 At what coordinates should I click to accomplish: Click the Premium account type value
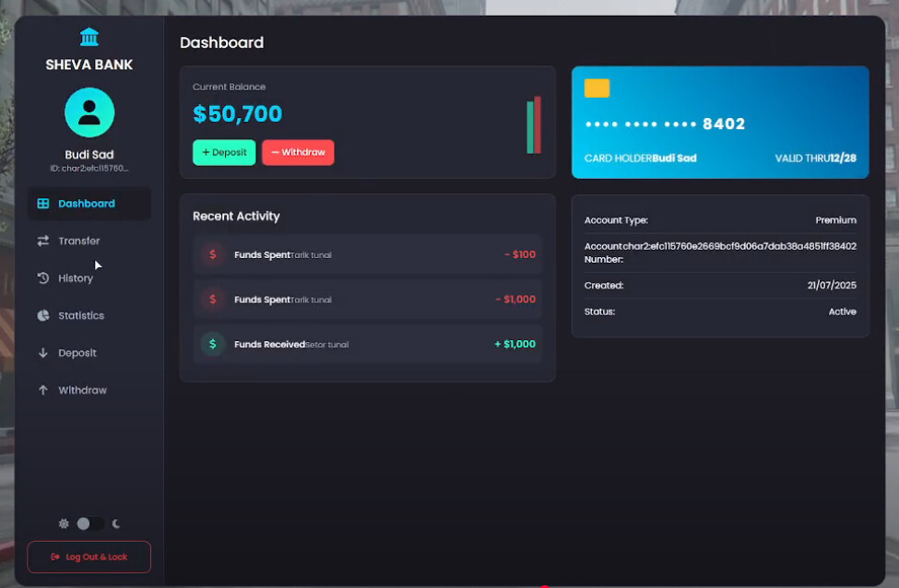(836, 220)
